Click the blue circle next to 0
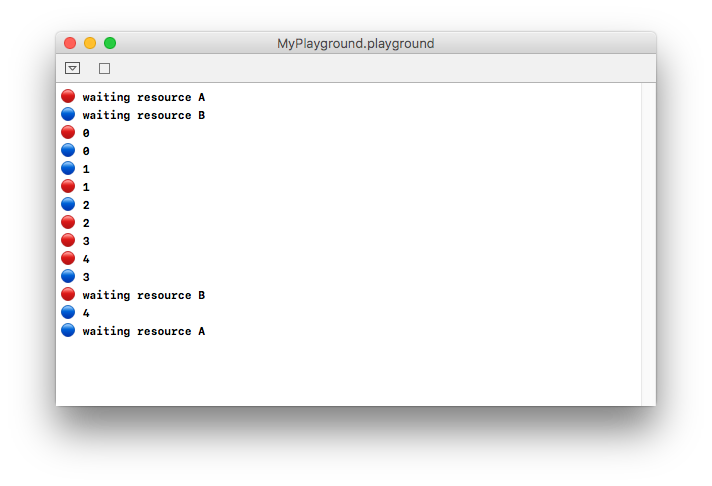Screen dimensions: 712x486 [68, 150]
